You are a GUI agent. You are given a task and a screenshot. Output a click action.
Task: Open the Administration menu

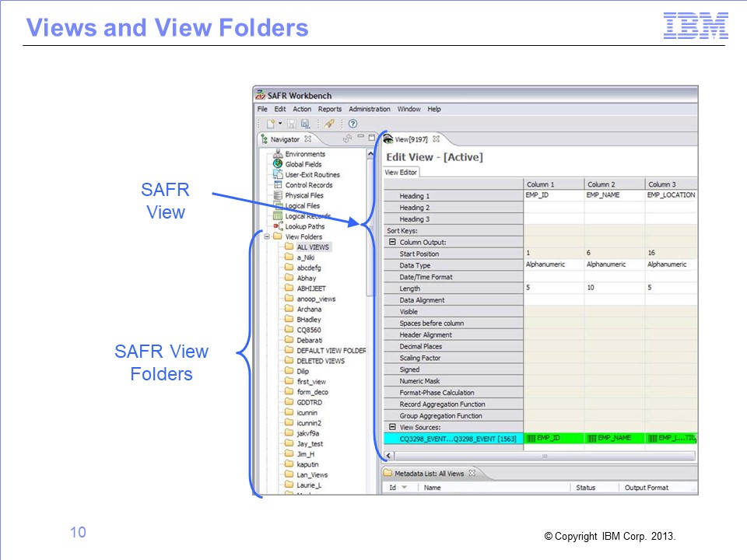click(x=369, y=109)
